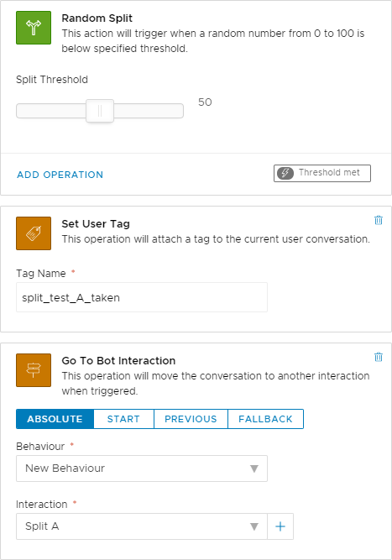This screenshot has height=560, width=392.
Task: Click the Behaviour dropdown arrow
Action: click(x=253, y=468)
